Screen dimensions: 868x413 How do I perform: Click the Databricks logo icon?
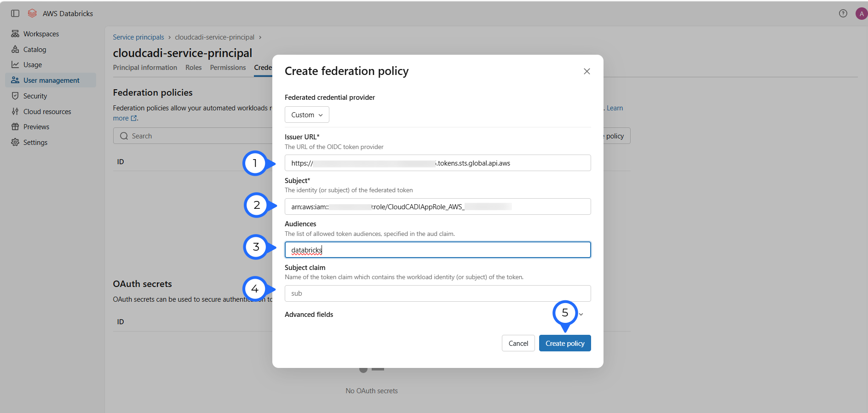(32, 13)
